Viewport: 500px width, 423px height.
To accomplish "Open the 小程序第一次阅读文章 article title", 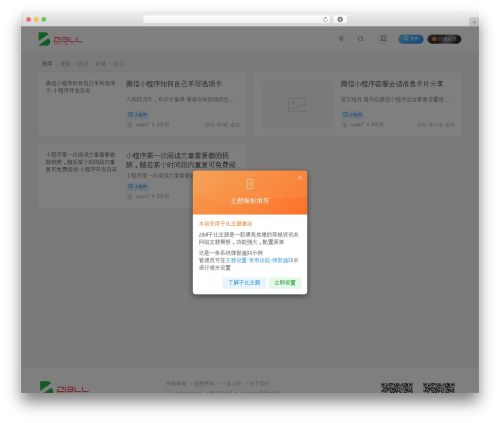I will [180, 160].
